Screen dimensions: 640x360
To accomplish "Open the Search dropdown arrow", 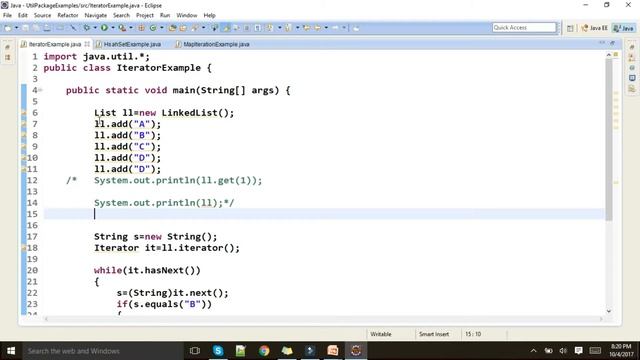I will pos(203,28).
